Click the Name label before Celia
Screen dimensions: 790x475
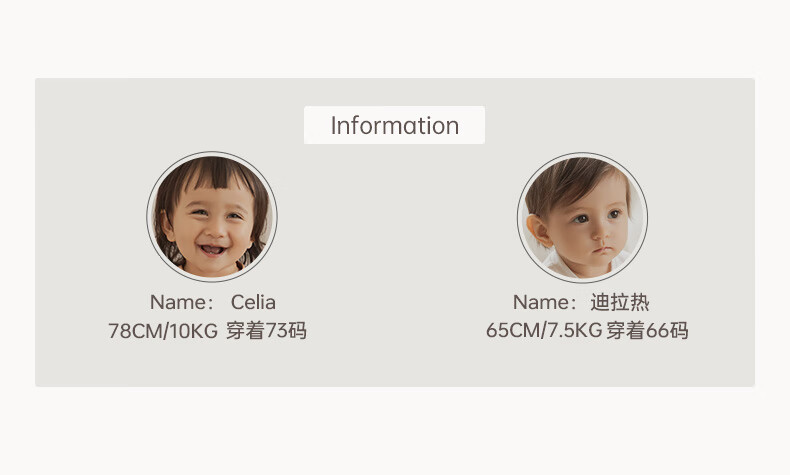(181, 302)
